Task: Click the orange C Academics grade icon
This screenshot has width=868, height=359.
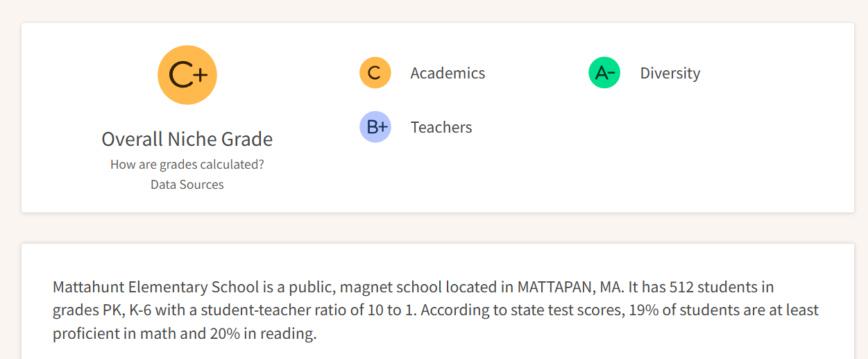Action: click(375, 73)
